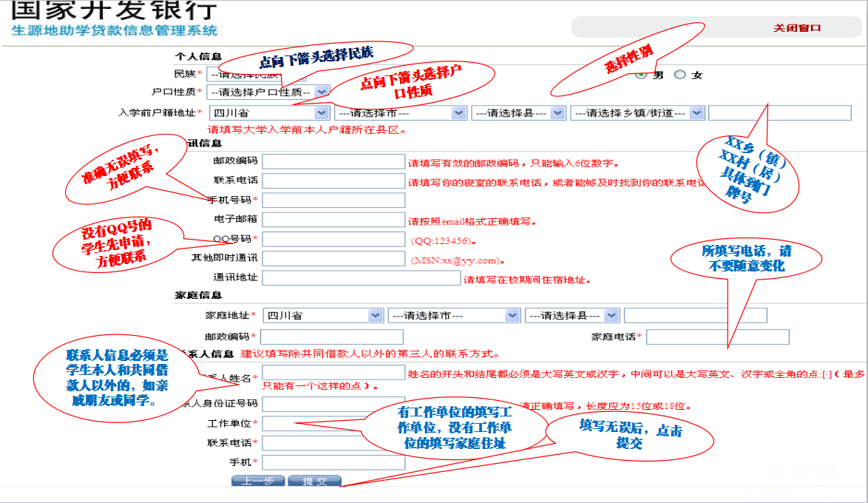Click the 通讯地址 input field
This screenshot has width=868, height=503.
click(361, 278)
